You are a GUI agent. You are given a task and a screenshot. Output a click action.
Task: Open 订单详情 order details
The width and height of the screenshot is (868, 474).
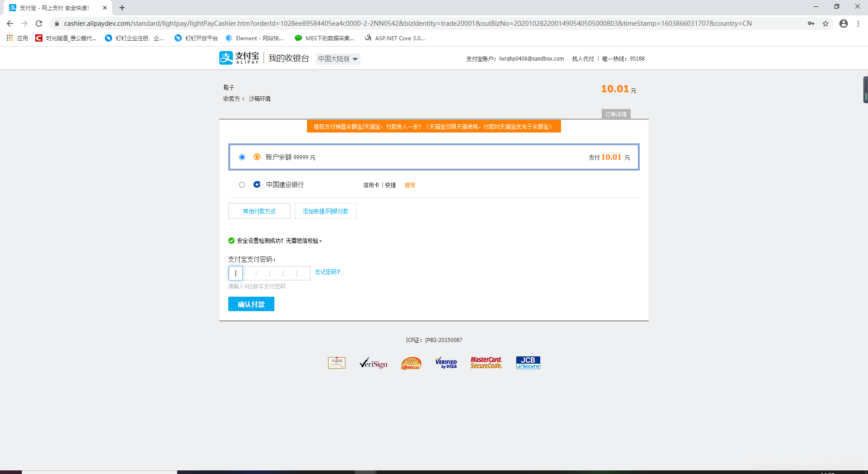point(616,114)
